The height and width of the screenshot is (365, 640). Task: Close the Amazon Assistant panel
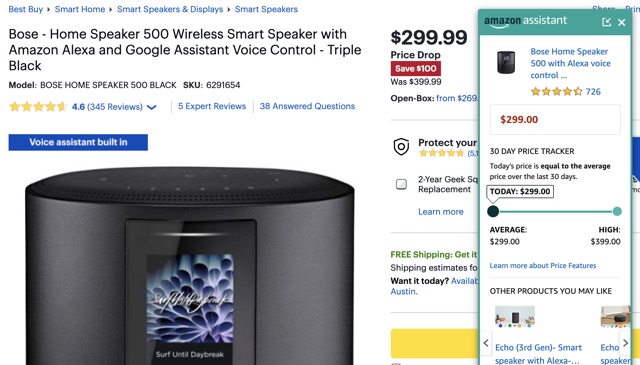coord(622,22)
